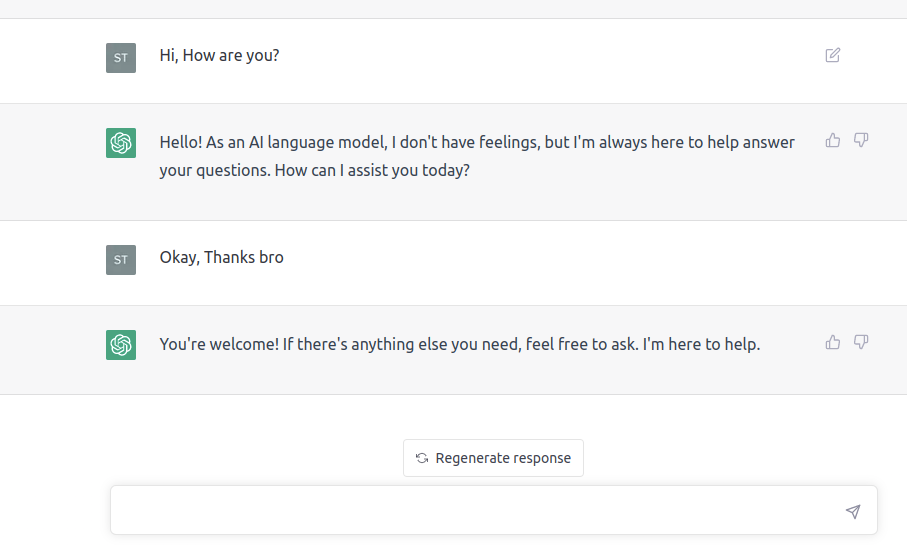Click the Regenerate response button

(493, 458)
